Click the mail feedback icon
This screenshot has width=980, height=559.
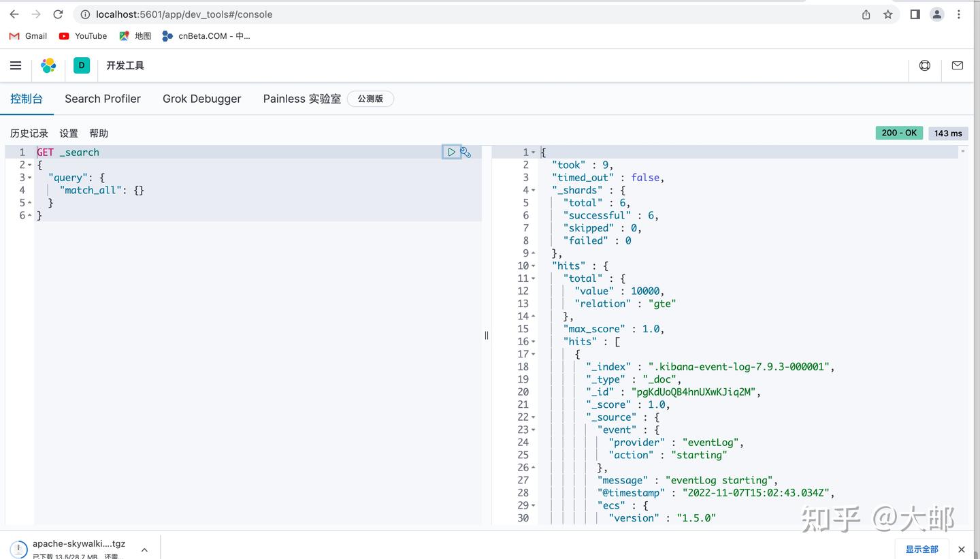click(x=957, y=65)
